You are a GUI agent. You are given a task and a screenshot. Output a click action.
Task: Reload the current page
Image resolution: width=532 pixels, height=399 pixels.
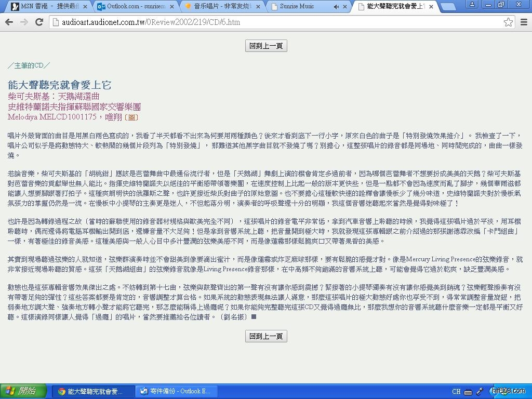[x=39, y=22]
